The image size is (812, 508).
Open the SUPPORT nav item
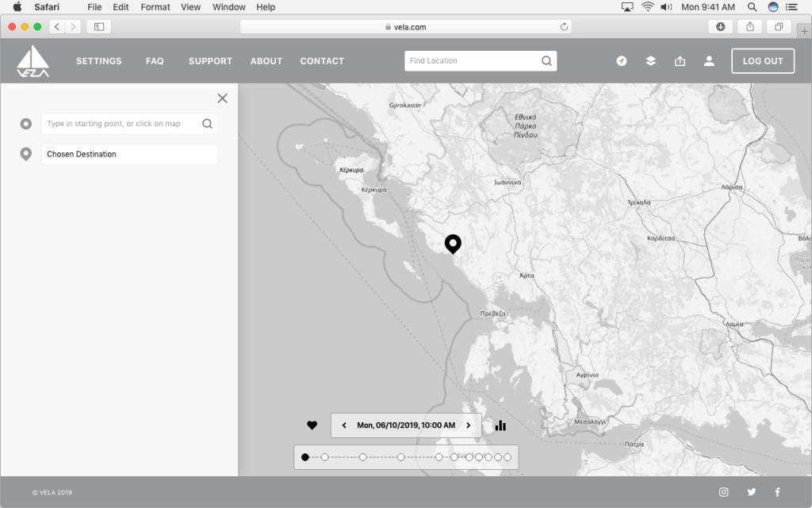[x=210, y=61]
